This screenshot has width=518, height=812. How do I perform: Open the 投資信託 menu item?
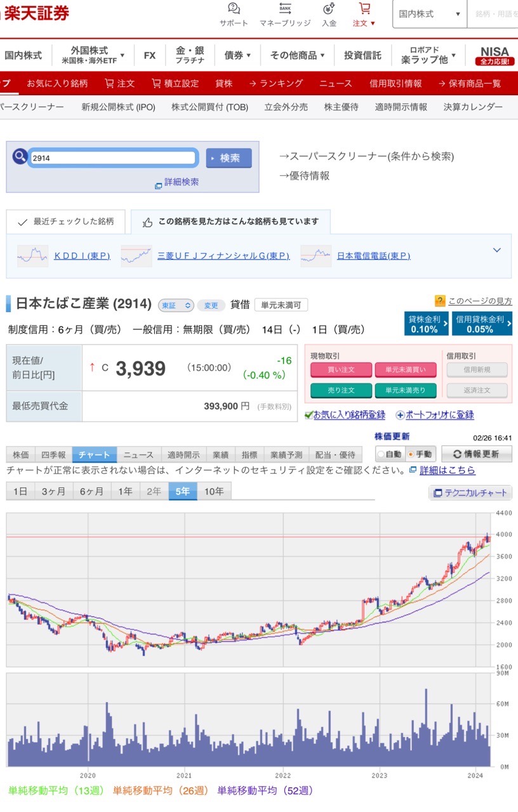click(x=362, y=55)
